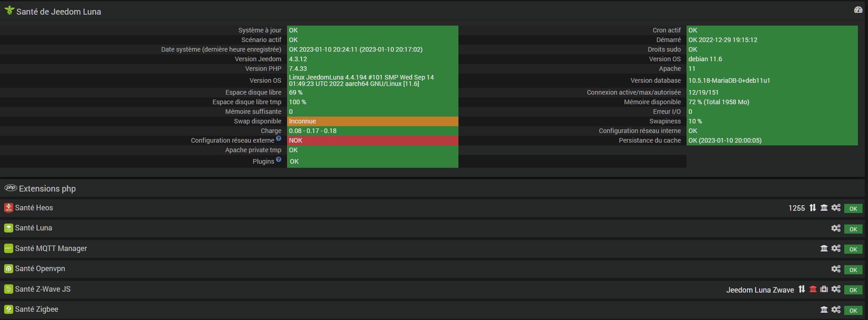This screenshot has width=868, height=320.
Task: Open the Santé MQTT Manager heading
Action: click(x=51, y=249)
